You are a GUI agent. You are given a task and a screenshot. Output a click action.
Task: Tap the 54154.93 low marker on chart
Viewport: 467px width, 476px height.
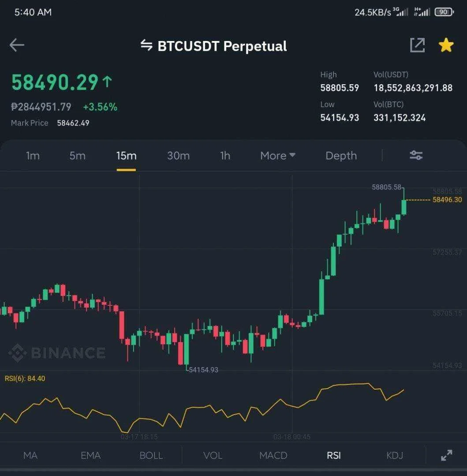pyautogui.click(x=203, y=370)
